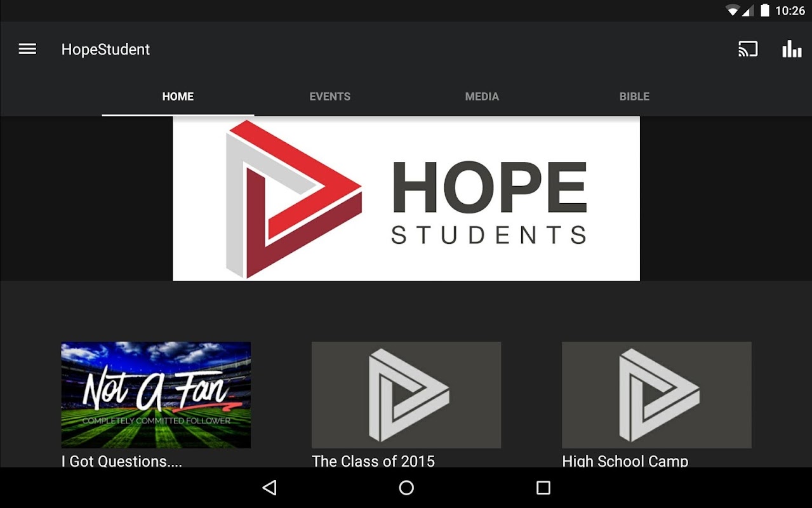
Task: Tap the Cast screen icon
Action: [x=748, y=49]
